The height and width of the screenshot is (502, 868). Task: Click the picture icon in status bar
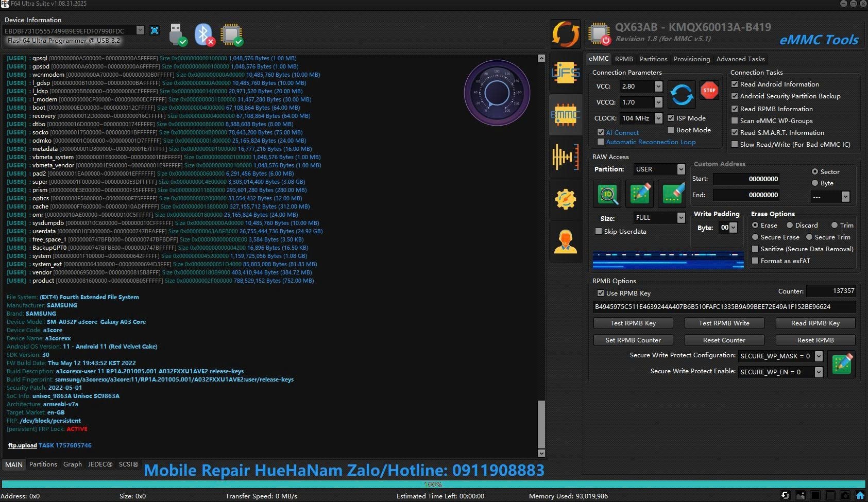[800, 495]
